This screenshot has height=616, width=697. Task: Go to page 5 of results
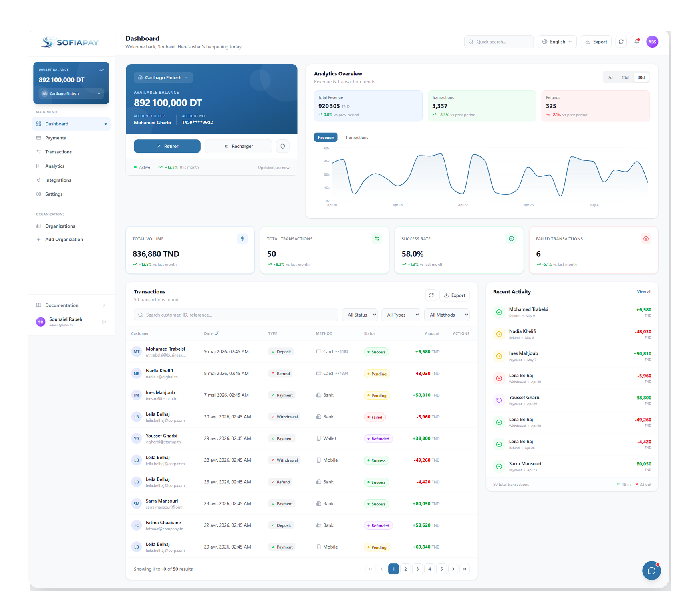click(441, 569)
